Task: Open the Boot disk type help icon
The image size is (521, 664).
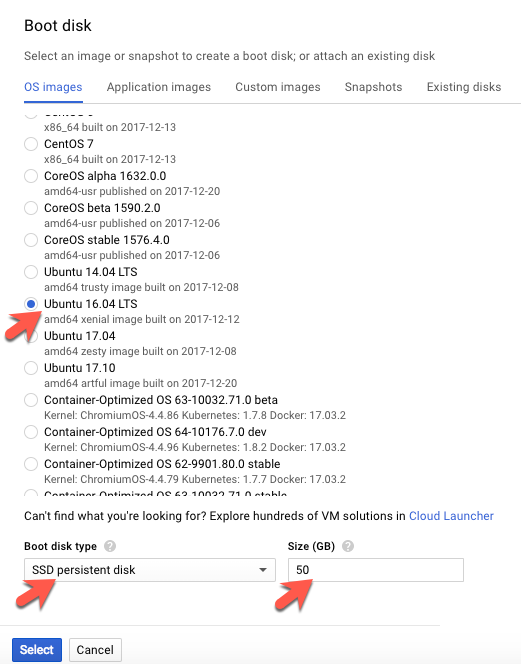Action: pos(110,546)
